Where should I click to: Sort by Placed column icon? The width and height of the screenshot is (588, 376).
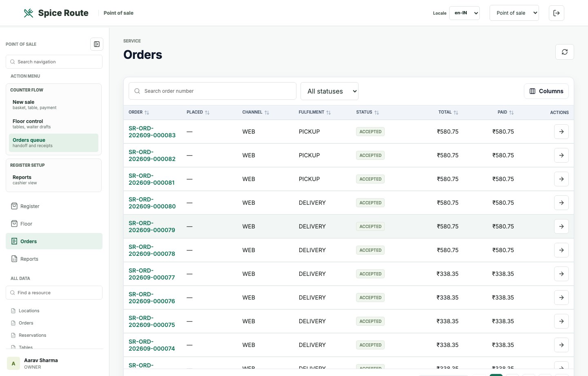click(x=207, y=112)
